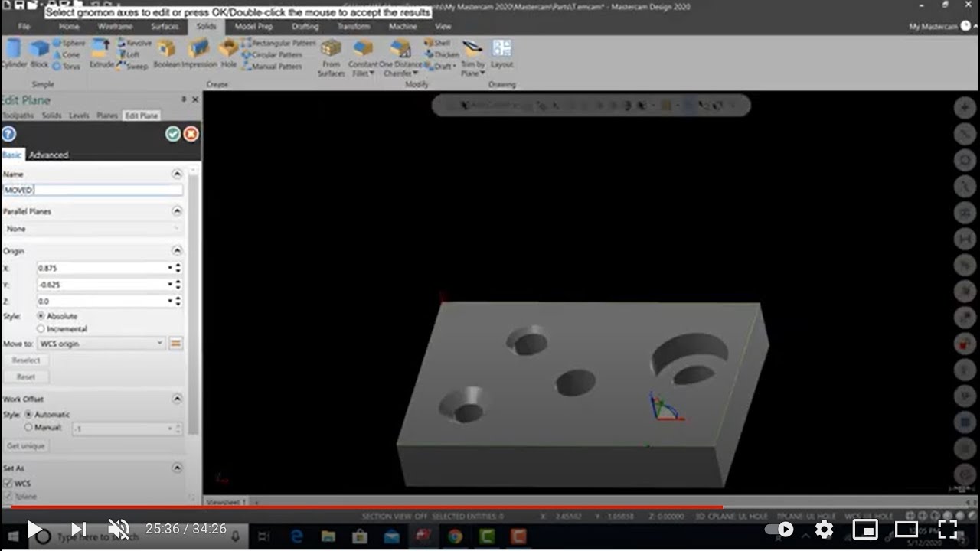This screenshot has height=551, width=980.
Task: Open the X origin value dropdown
Action: click(170, 268)
